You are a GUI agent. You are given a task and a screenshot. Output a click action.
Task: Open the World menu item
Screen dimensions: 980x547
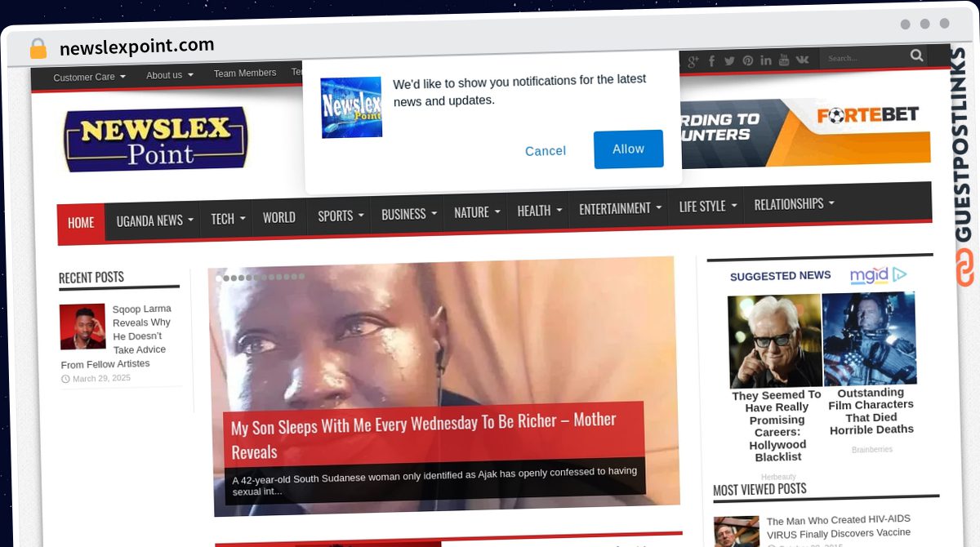pyautogui.click(x=279, y=217)
